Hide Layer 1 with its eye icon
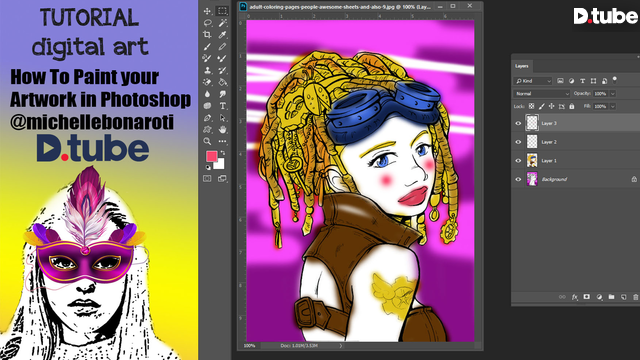 (x=518, y=161)
